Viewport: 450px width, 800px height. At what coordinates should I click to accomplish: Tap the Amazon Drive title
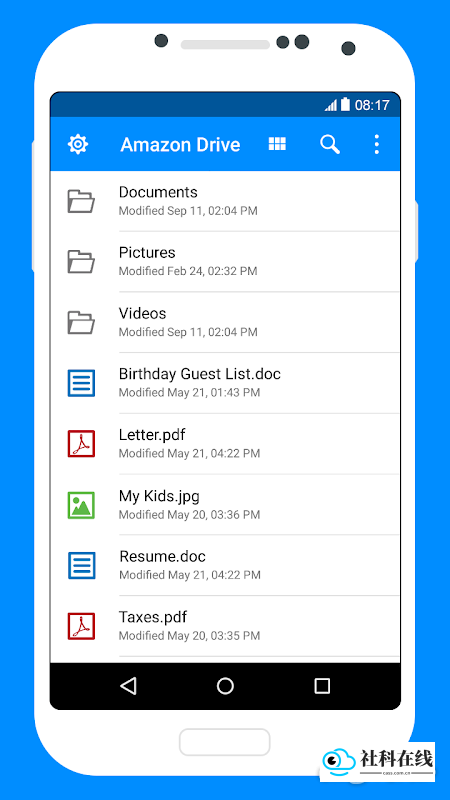180,145
